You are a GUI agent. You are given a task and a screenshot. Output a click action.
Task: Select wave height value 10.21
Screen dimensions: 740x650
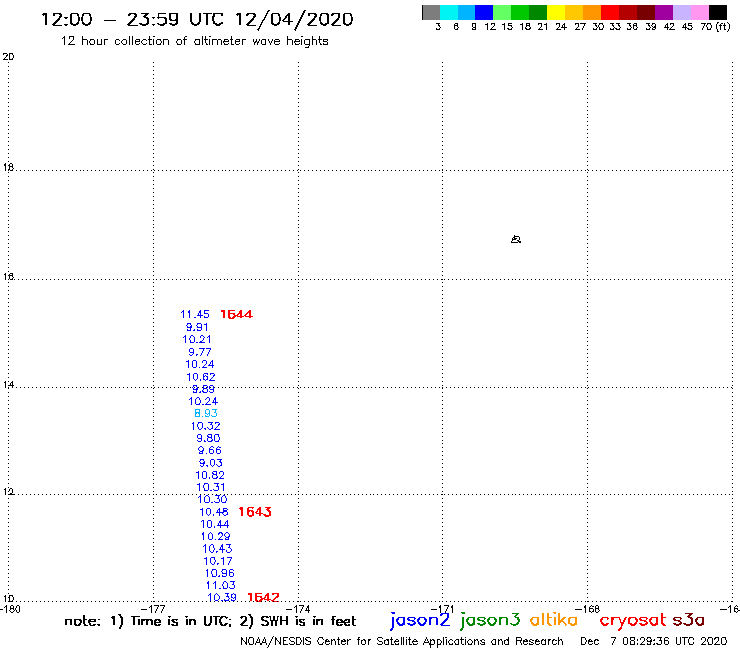point(197,339)
